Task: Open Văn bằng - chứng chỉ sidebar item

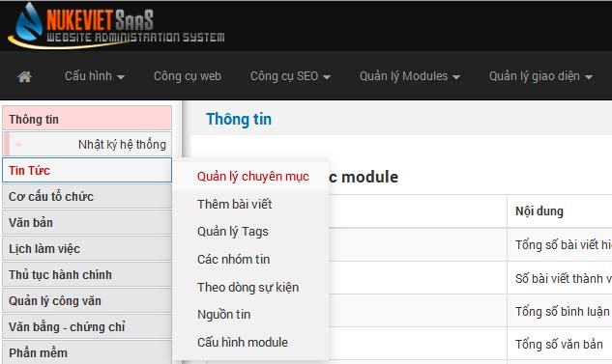Action: [87, 327]
